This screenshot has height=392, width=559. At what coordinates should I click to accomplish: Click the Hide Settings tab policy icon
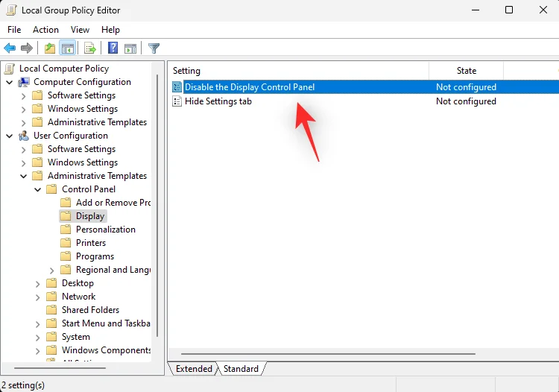point(177,101)
